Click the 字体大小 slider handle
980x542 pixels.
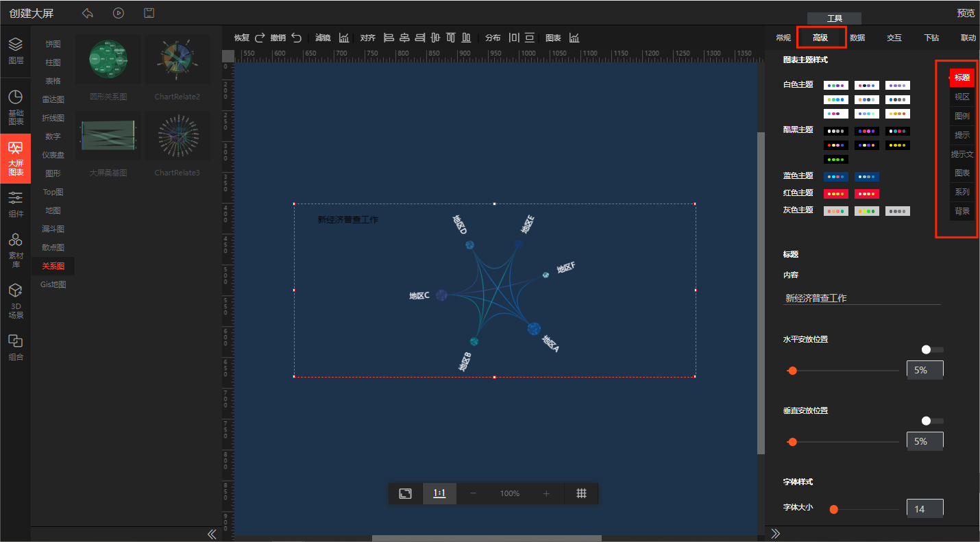point(834,509)
